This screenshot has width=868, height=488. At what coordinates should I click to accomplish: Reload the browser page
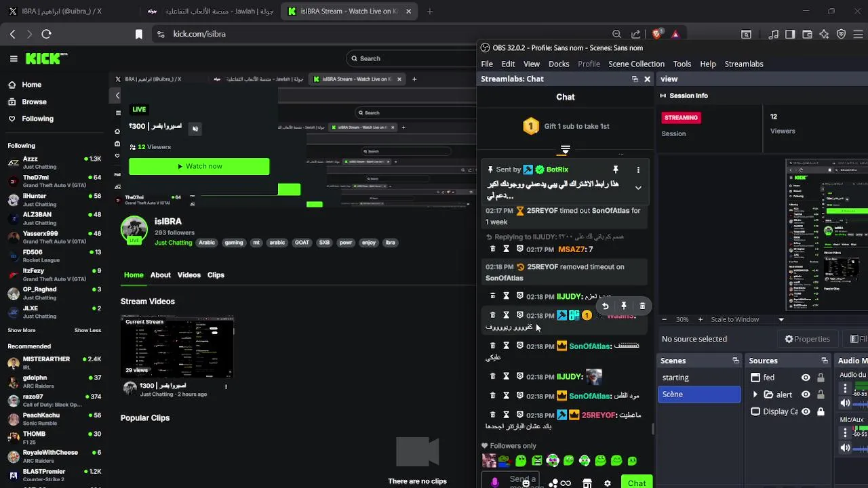(46, 34)
